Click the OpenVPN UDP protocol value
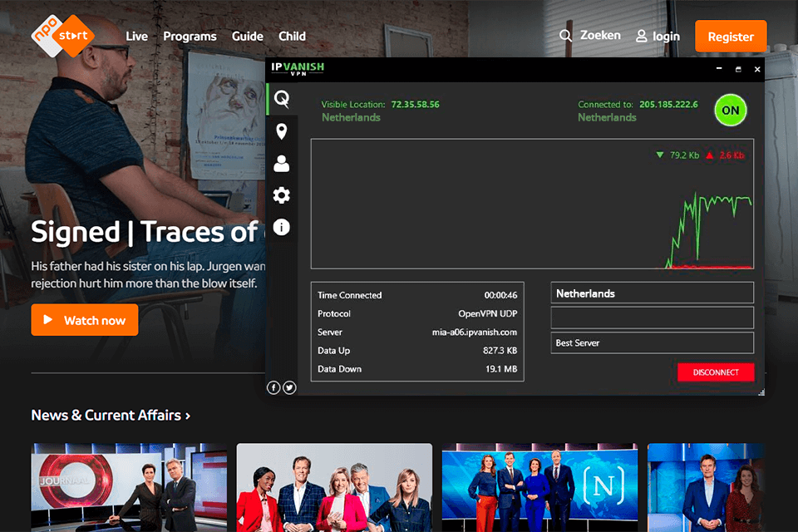Viewport: 798px width, 532px height. 488,313
